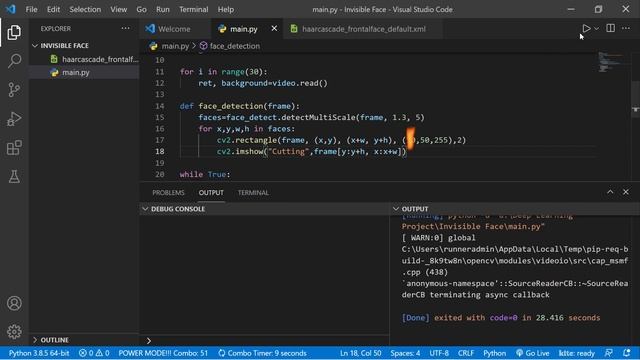Click line 18 cv2.imshow code

coord(312,151)
